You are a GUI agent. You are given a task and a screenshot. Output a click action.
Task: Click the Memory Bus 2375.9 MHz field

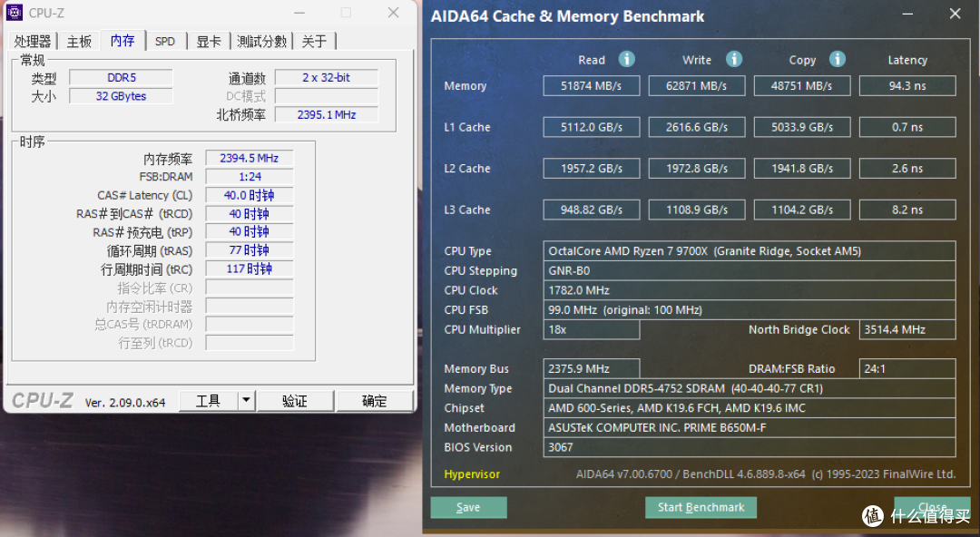(592, 369)
